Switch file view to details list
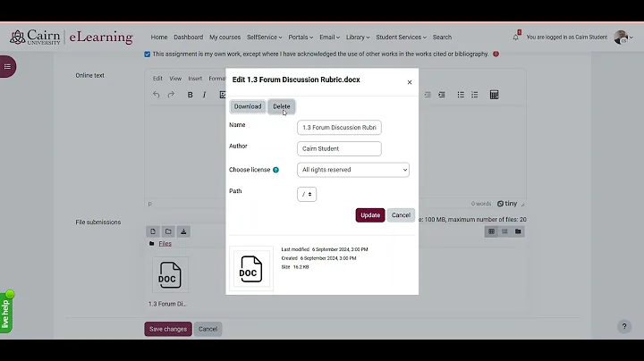This screenshot has height=361, width=644. [x=504, y=231]
